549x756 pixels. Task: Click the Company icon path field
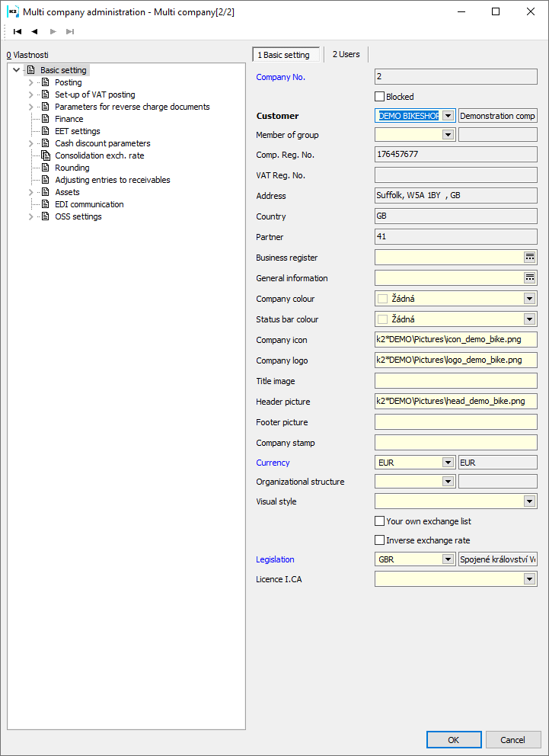tap(456, 340)
